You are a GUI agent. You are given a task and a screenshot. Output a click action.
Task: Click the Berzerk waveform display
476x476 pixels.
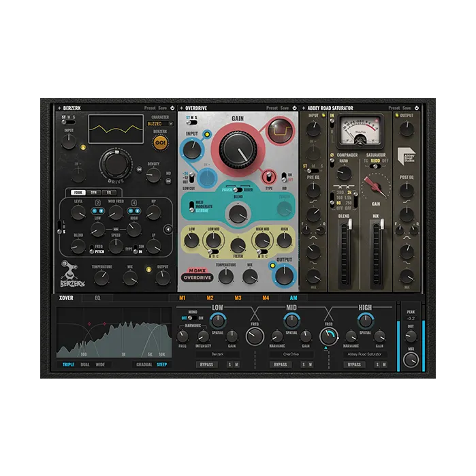pos(116,129)
